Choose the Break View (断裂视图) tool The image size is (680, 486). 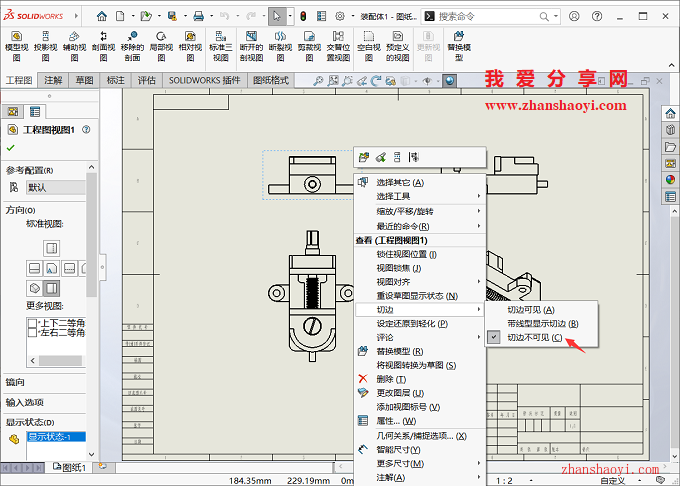point(281,46)
